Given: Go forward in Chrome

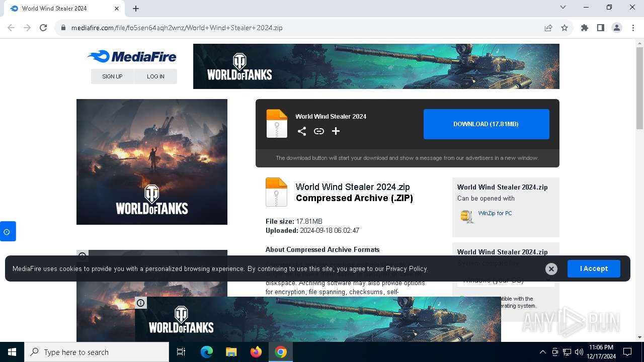Looking at the screenshot, I should [x=27, y=28].
